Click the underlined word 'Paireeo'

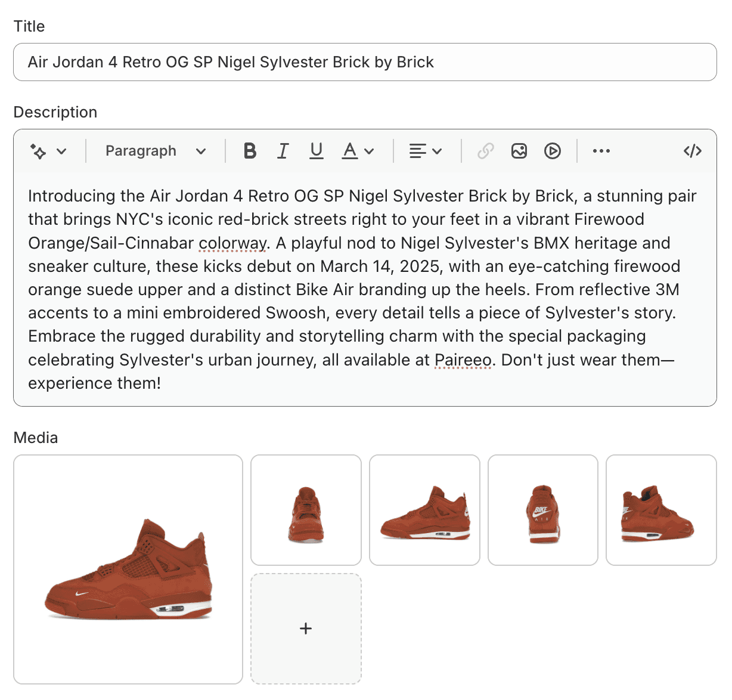pos(463,360)
